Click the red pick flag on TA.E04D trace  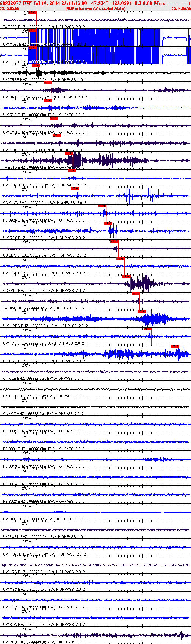(x=69, y=153)
